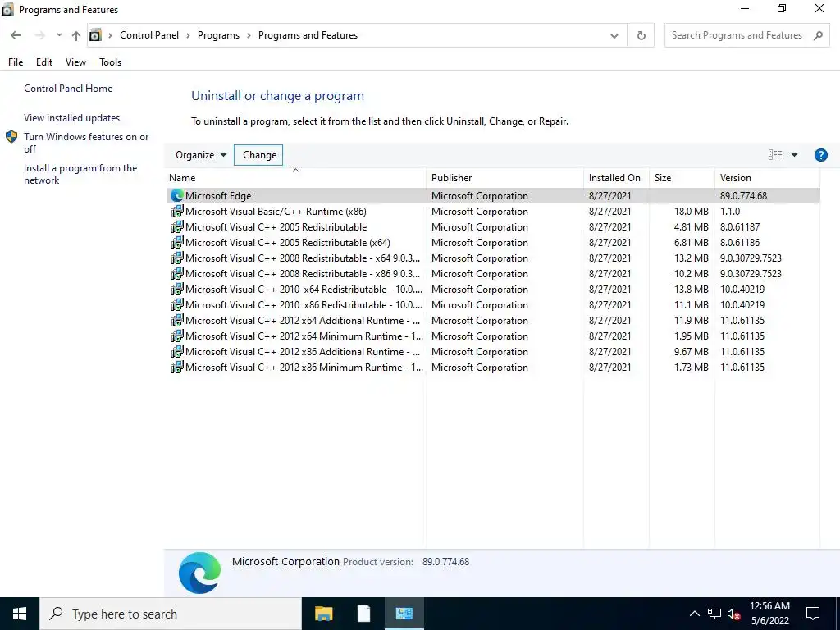Click version 8.0.61187 cell
This screenshot has height=630, width=840.
tap(739, 227)
